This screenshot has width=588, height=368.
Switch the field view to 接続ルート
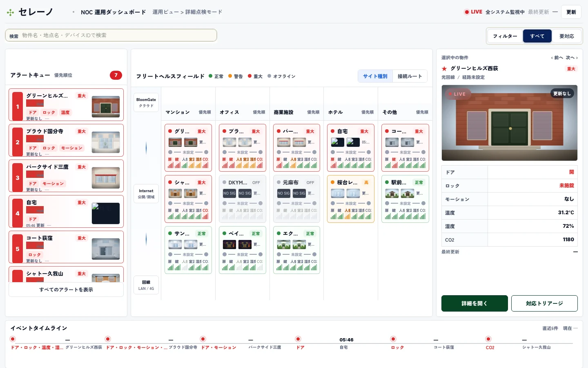coord(410,76)
